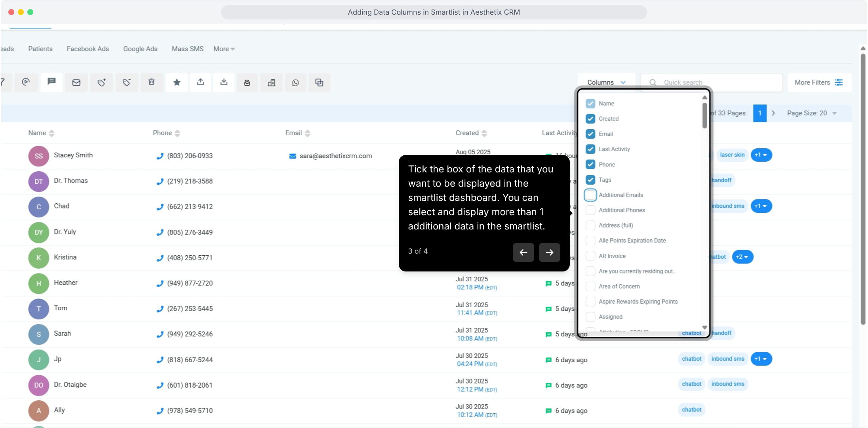Click the More Filters button
This screenshot has width=868, height=428.
click(x=819, y=82)
